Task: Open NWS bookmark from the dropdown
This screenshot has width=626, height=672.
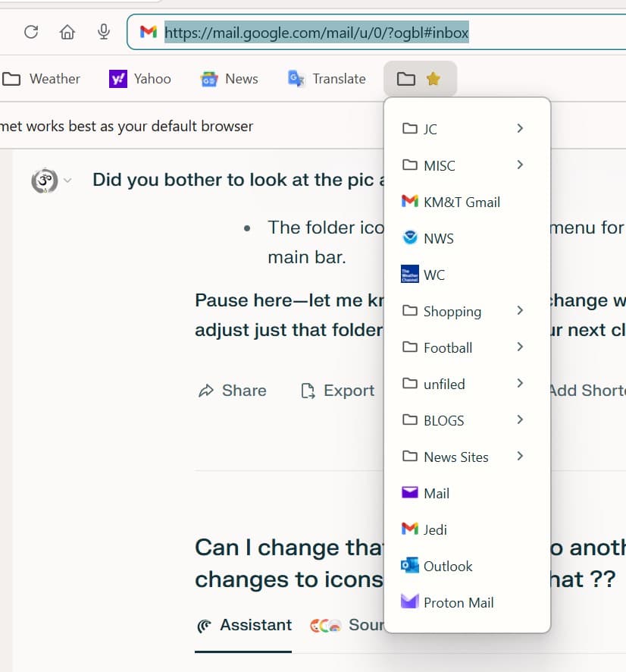Action: tap(438, 239)
